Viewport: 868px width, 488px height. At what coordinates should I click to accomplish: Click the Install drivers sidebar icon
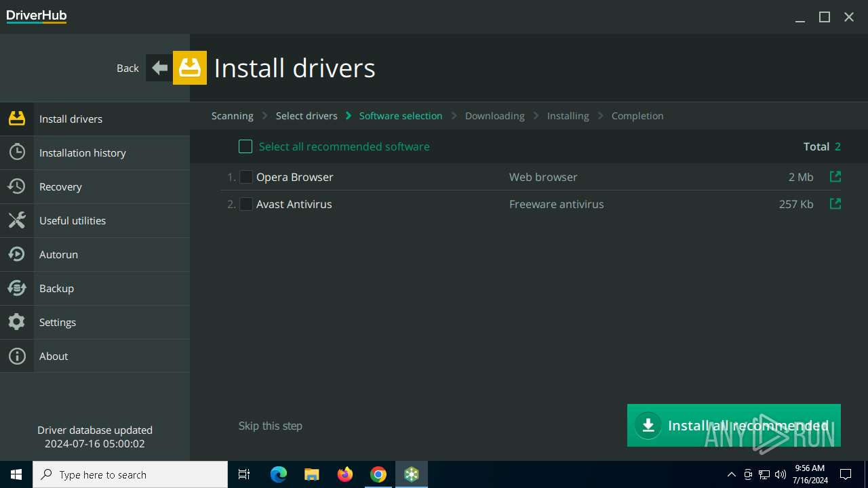tap(17, 119)
